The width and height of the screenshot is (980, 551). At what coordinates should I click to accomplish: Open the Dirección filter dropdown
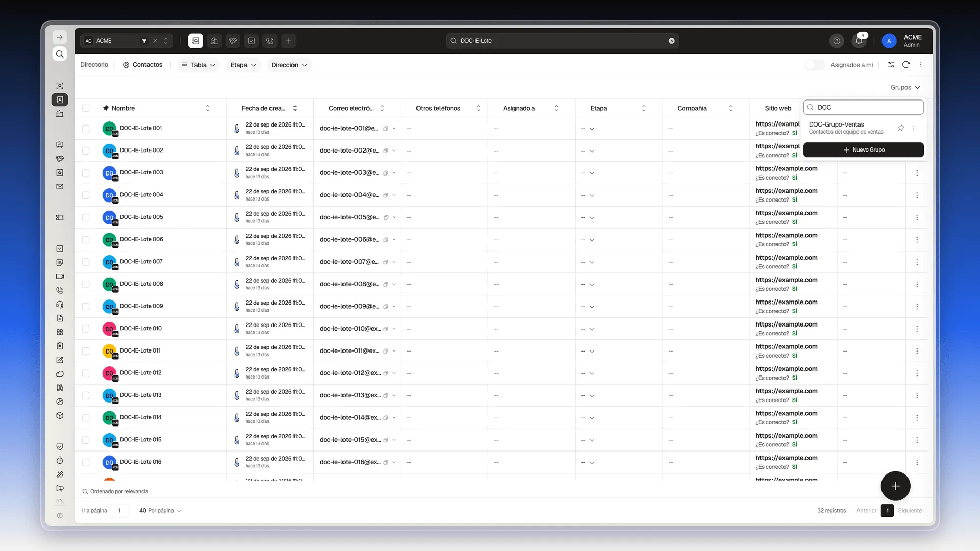(289, 65)
